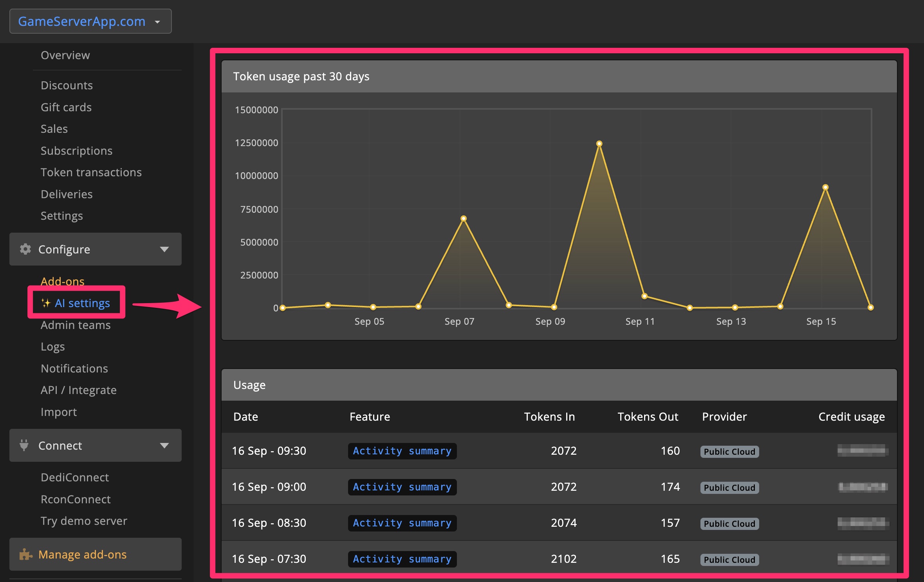This screenshot has height=582, width=924.
Task: Click Activity summary tag for 09:30 row
Action: point(402,451)
